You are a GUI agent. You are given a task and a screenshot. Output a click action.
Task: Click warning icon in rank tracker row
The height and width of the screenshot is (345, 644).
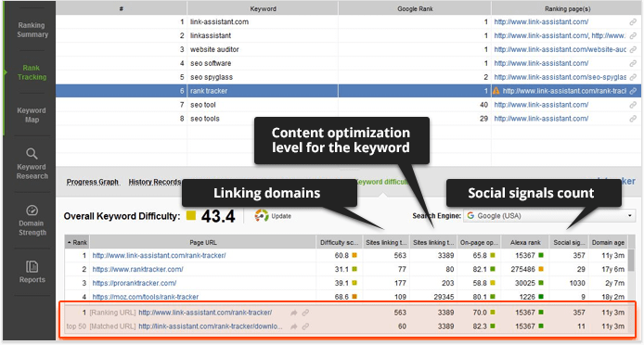point(496,91)
